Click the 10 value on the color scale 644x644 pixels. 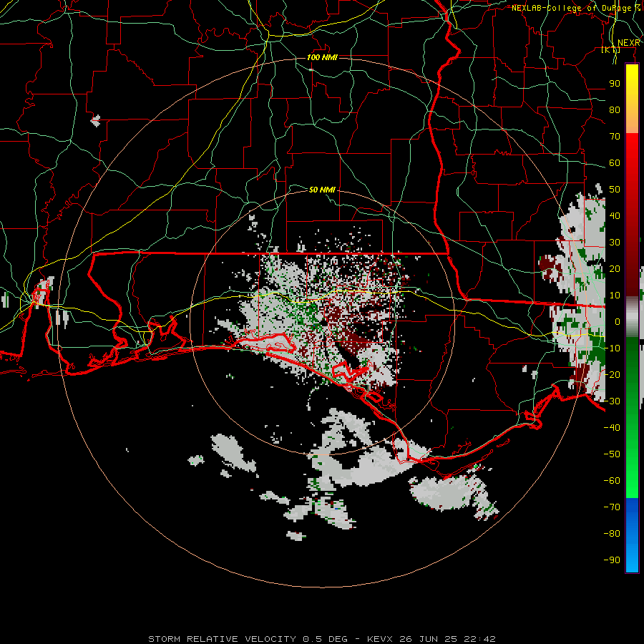point(615,296)
